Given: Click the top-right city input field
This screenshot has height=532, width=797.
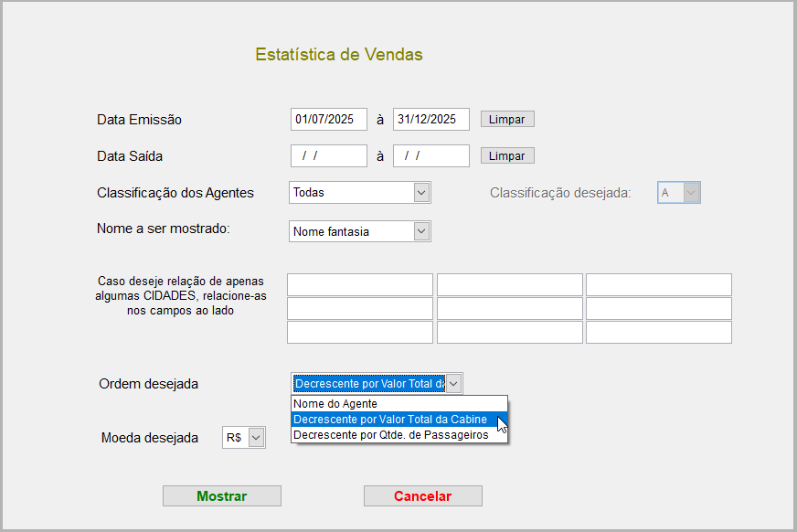Looking at the screenshot, I should 658,285.
